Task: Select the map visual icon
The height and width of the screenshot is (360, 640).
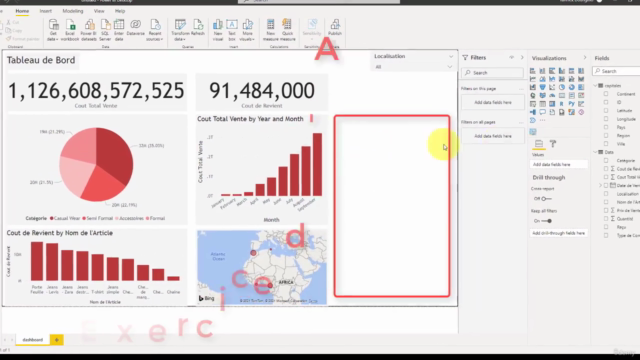Action: [533, 96]
